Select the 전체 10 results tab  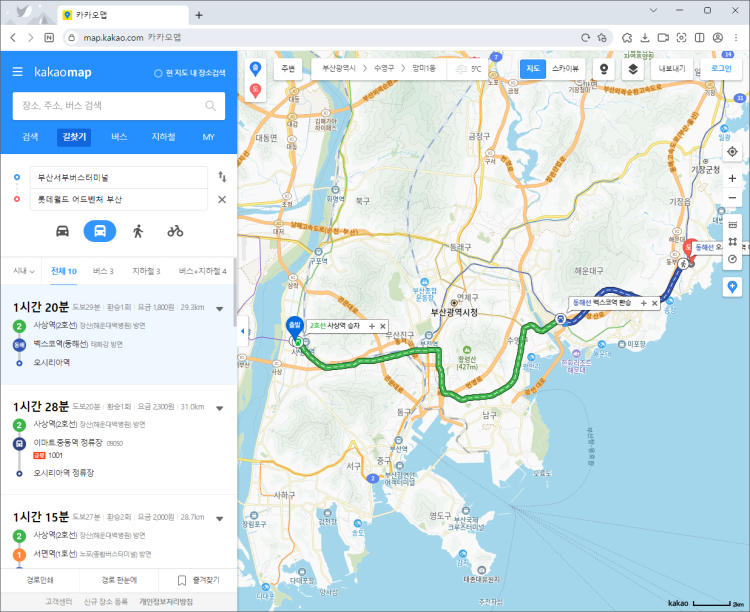coord(64,271)
